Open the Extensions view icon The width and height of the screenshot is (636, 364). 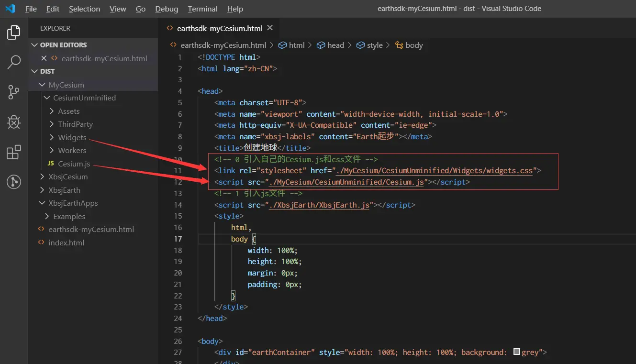[14, 152]
